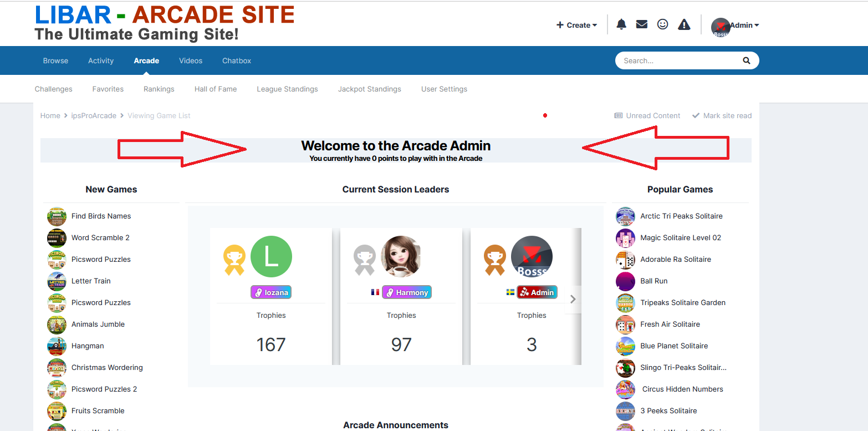Viewport: 868px width, 431px height.
Task: Click the Mark site read link
Action: pyautogui.click(x=722, y=115)
